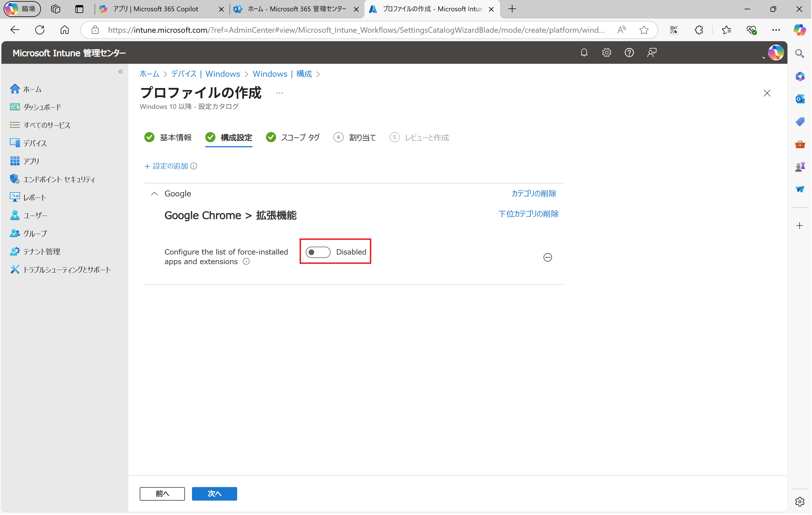Go to the 基本情報 wizard step
Viewport: 812px width, 515px height.
(x=175, y=137)
